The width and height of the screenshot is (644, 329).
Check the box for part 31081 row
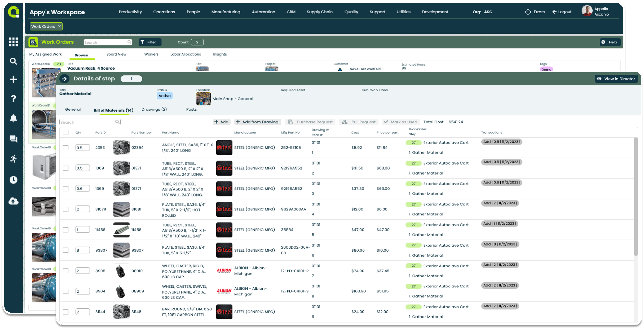pos(66,209)
